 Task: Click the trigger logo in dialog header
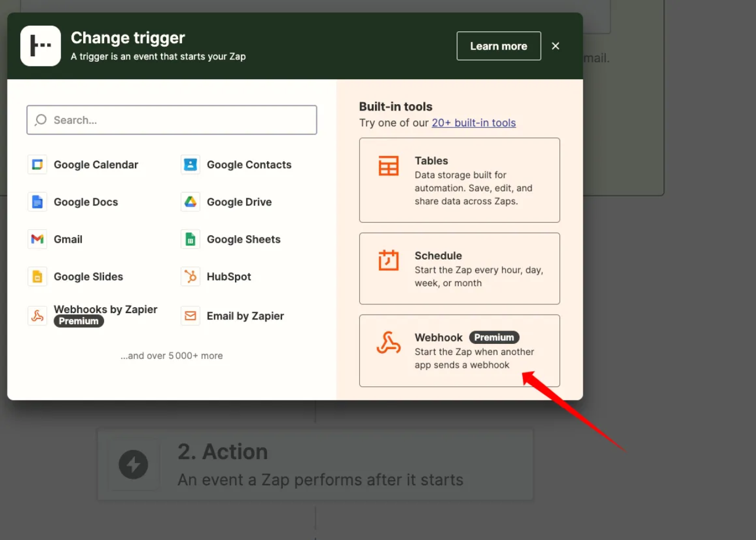pos(41,45)
